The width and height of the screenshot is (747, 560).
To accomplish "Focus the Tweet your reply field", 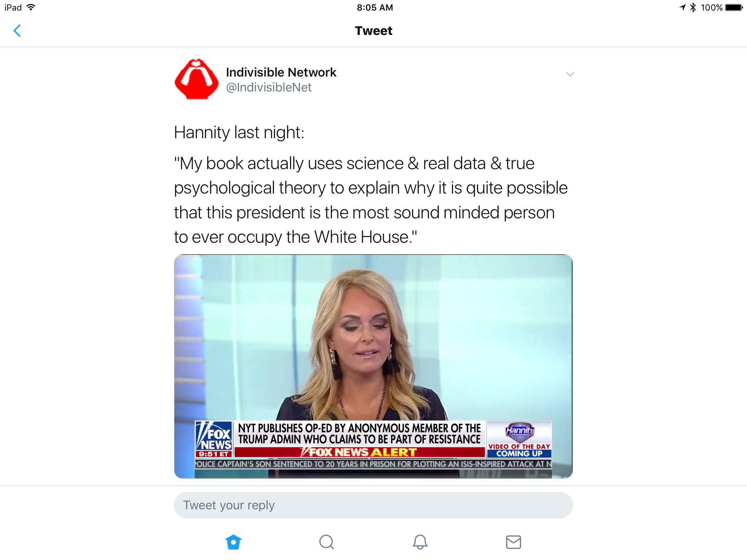I will point(373,505).
